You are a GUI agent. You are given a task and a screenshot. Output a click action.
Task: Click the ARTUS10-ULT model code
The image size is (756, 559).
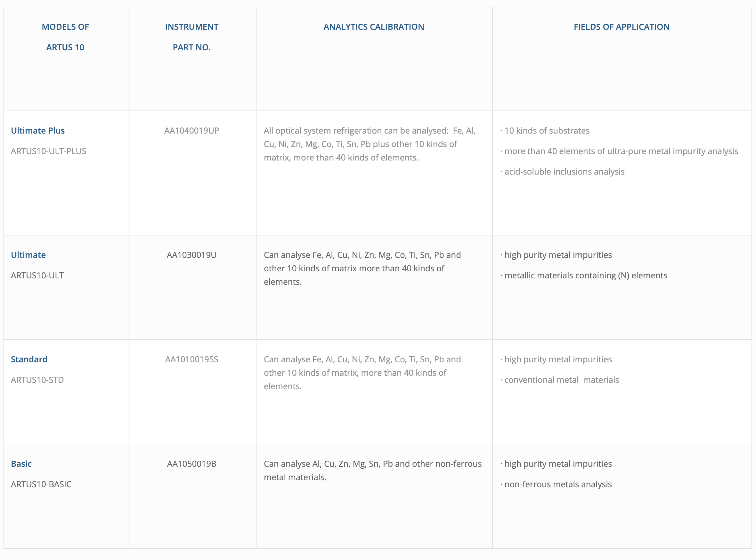coord(37,275)
